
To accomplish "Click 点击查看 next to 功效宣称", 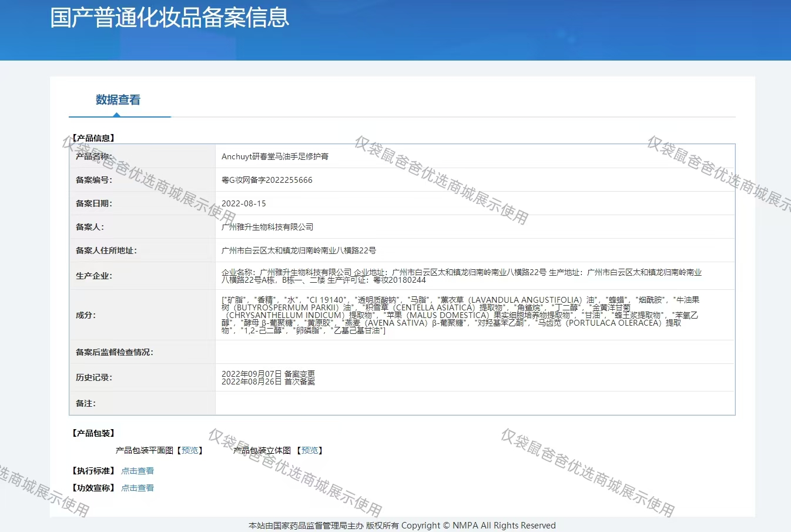I will click(x=138, y=488).
